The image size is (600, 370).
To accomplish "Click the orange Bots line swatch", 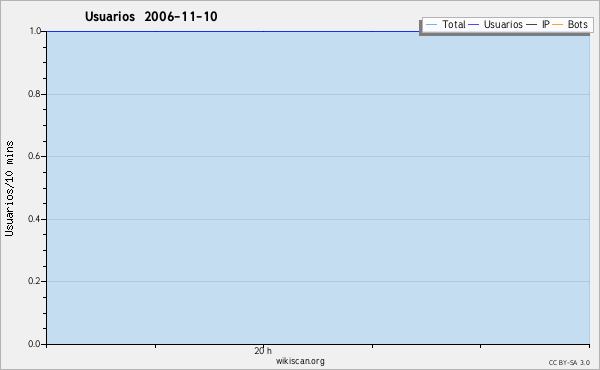I will 558,25.
